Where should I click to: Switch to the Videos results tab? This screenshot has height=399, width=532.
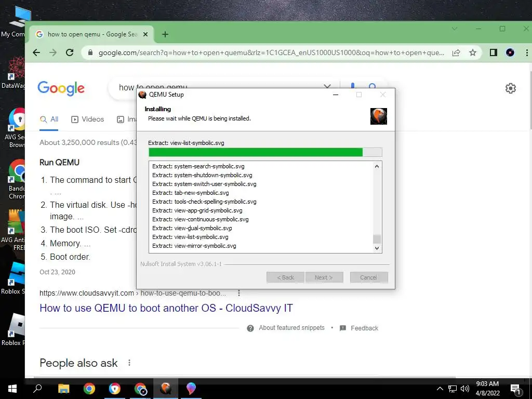point(87,119)
